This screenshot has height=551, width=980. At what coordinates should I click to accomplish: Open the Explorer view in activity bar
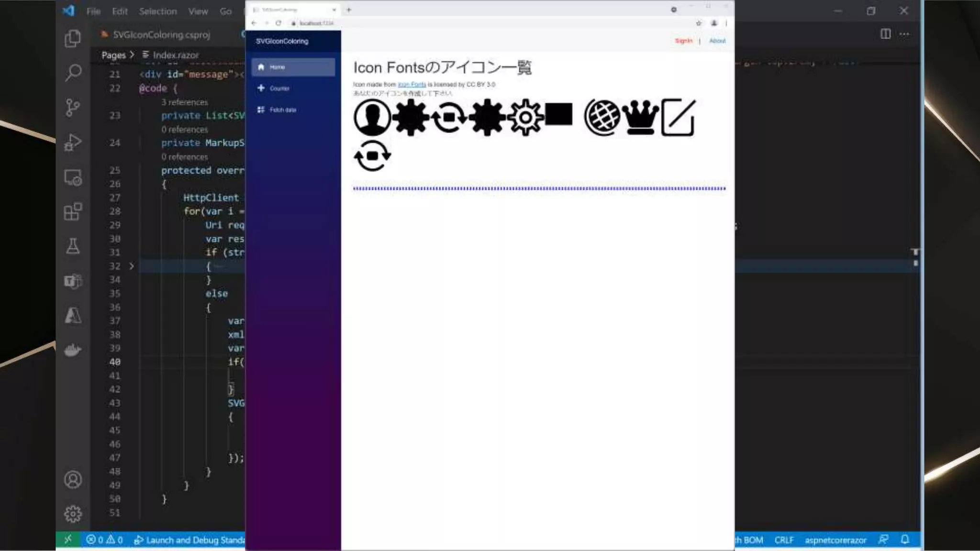(x=73, y=38)
